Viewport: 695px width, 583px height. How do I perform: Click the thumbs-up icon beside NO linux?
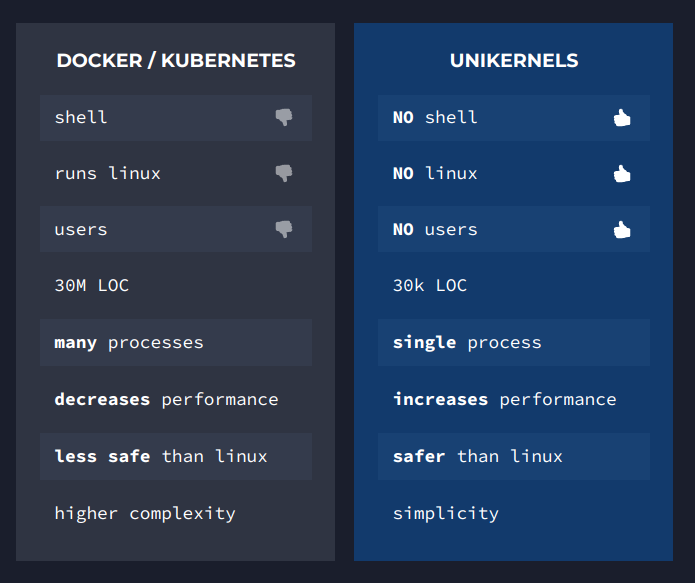(x=622, y=173)
